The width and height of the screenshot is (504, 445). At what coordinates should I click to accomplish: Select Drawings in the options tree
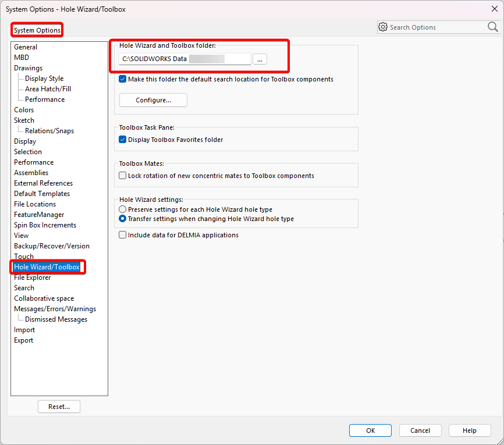coord(29,68)
